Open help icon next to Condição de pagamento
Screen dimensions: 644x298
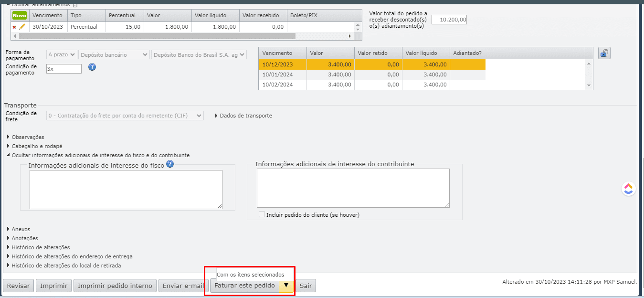[92, 67]
